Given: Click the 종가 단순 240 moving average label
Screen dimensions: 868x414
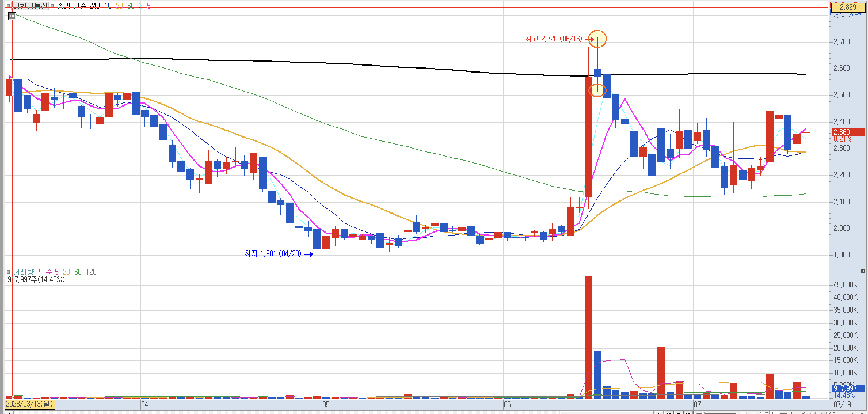Looking at the screenshot, I should [78, 6].
